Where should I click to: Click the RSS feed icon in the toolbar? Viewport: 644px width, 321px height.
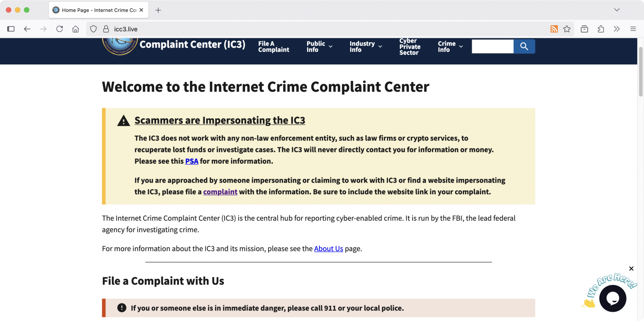(554, 29)
